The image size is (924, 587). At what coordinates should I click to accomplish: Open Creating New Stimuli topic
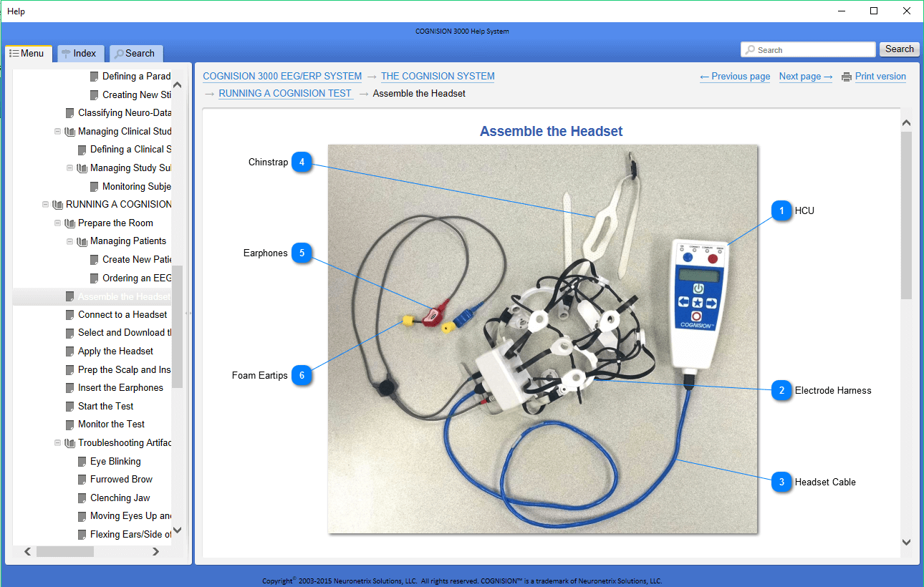pyautogui.click(x=136, y=94)
